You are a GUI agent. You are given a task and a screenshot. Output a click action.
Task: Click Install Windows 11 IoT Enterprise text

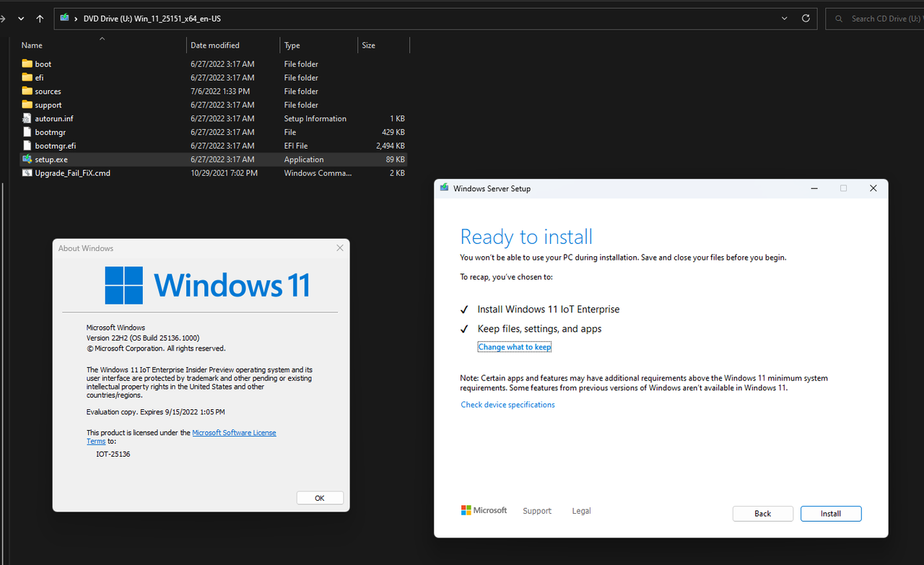[548, 310]
